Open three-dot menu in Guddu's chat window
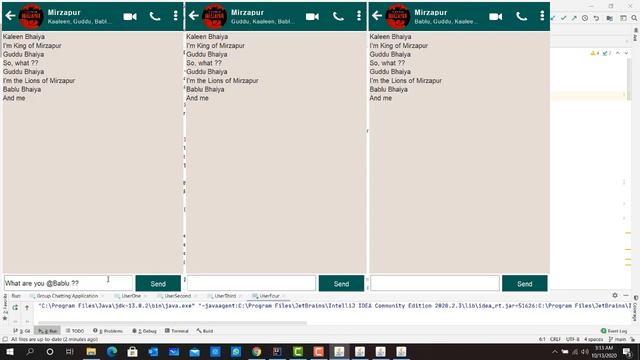The height and width of the screenshot is (360, 640). 359,16
